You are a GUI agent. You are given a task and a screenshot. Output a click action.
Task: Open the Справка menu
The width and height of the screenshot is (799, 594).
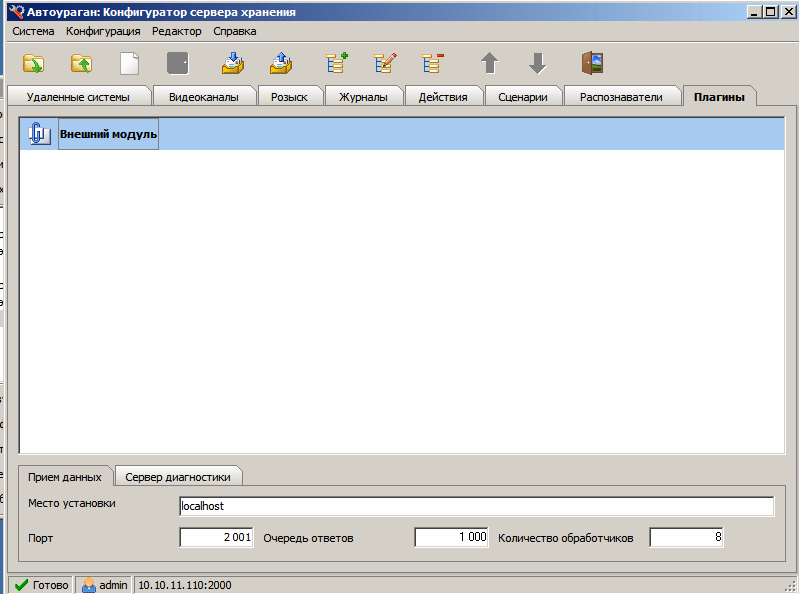click(234, 31)
